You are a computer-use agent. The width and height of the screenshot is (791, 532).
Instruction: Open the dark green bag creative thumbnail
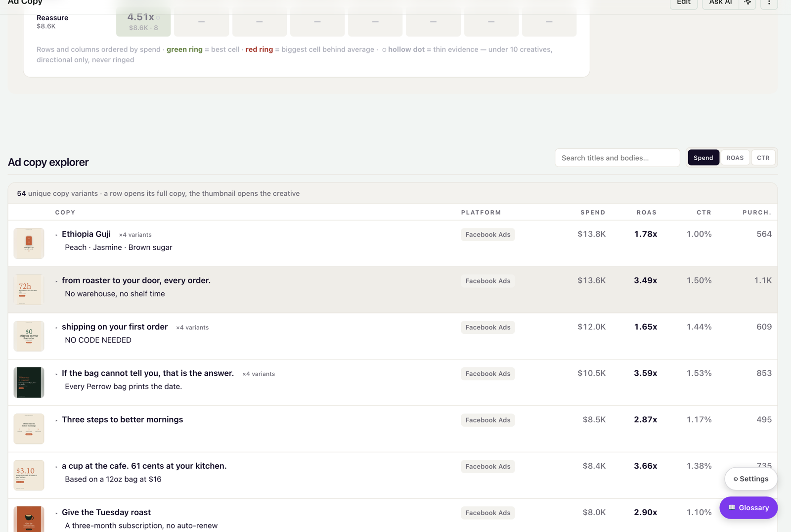[x=29, y=382]
